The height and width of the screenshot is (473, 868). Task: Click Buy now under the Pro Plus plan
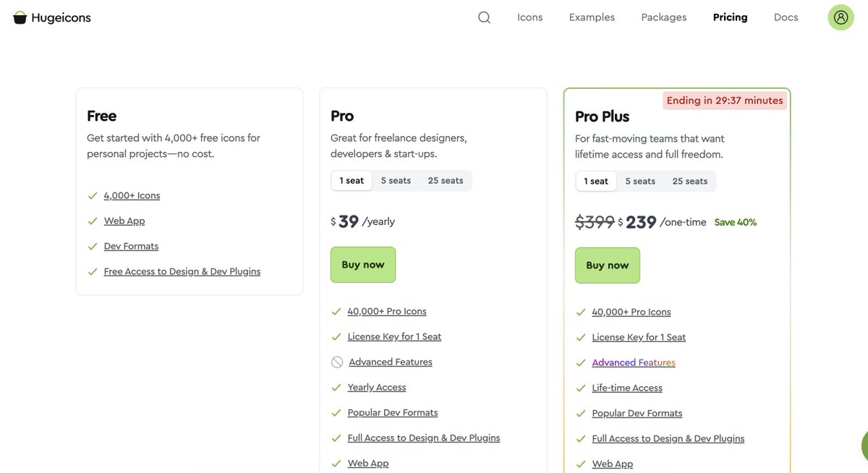pos(608,265)
